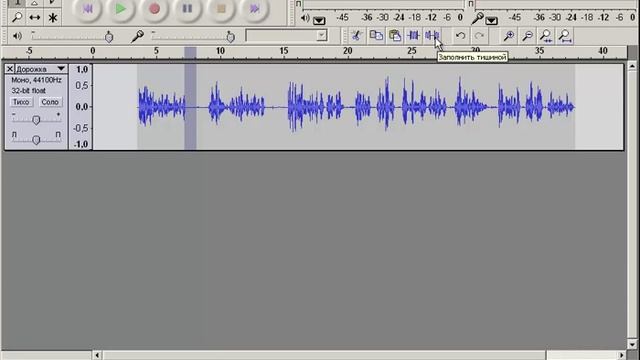Image resolution: width=640 pixels, height=360 pixels.
Task: Click the Copy icon in edit toolbar
Action: click(376, 36)
